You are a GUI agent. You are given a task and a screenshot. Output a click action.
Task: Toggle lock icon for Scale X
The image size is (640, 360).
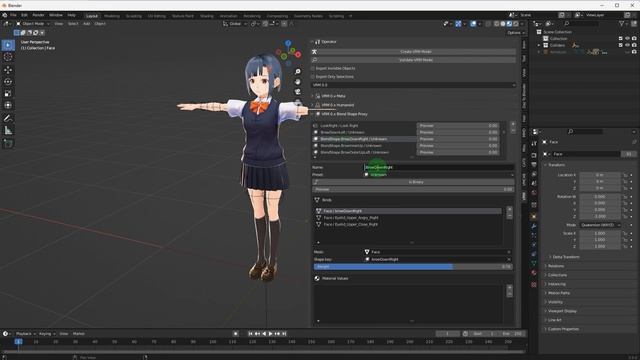(625, 233)
